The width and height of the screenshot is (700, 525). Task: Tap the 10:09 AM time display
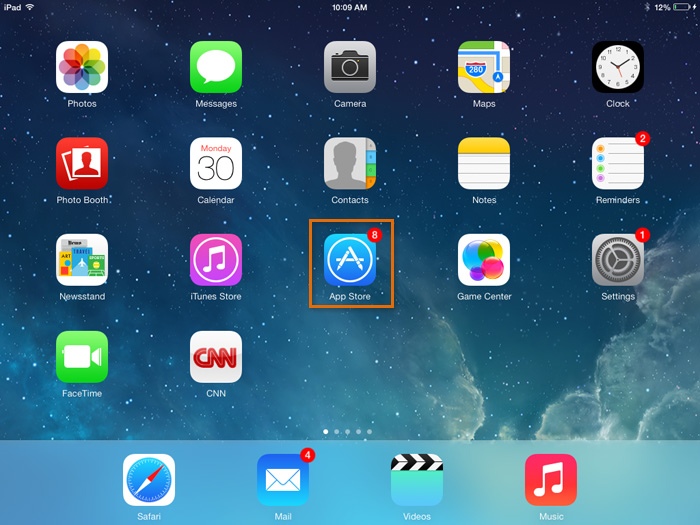(x=350, y=8)
